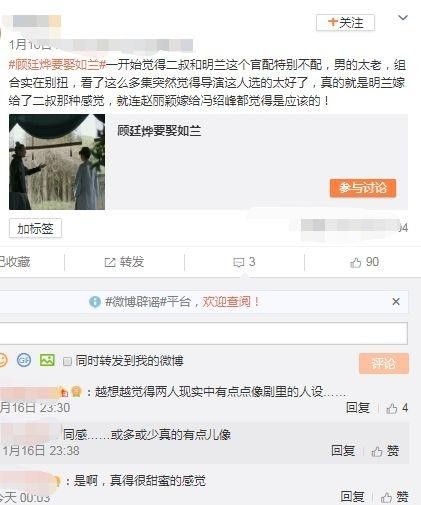Expand the post options chevron

(403, 18)
